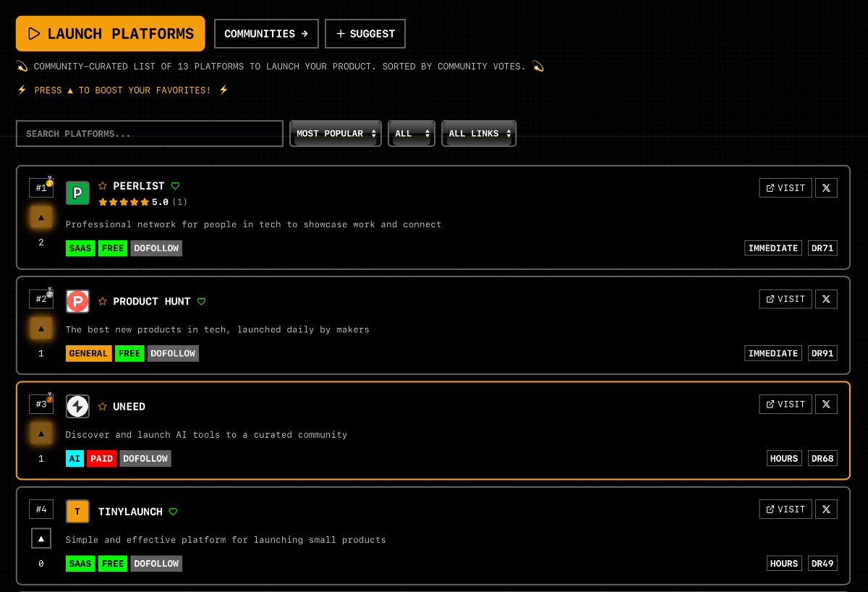Screen dimensions: 868x592
Task: Click the AI tag on Uneed
Action: 75,458
